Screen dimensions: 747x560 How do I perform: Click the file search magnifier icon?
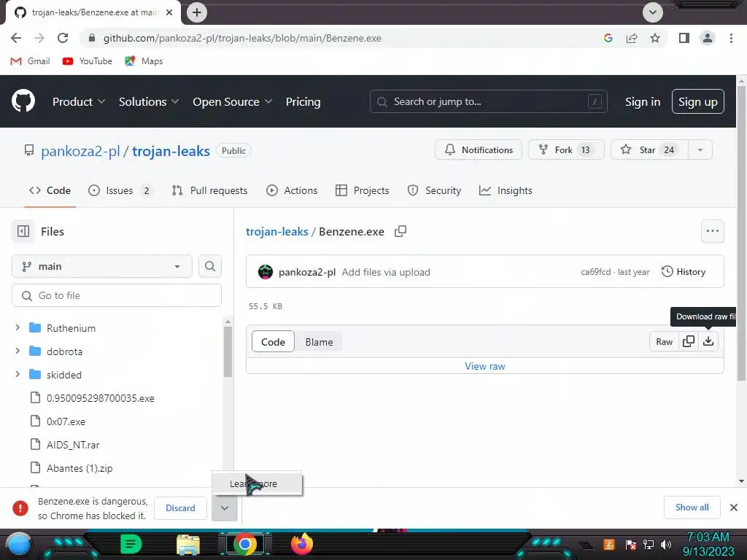209,266
